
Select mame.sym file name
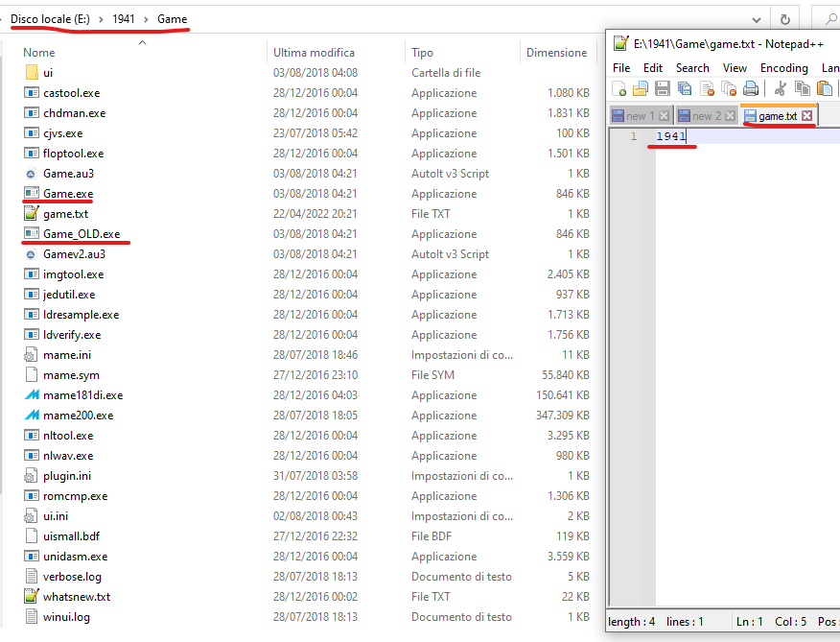(71, 375)
